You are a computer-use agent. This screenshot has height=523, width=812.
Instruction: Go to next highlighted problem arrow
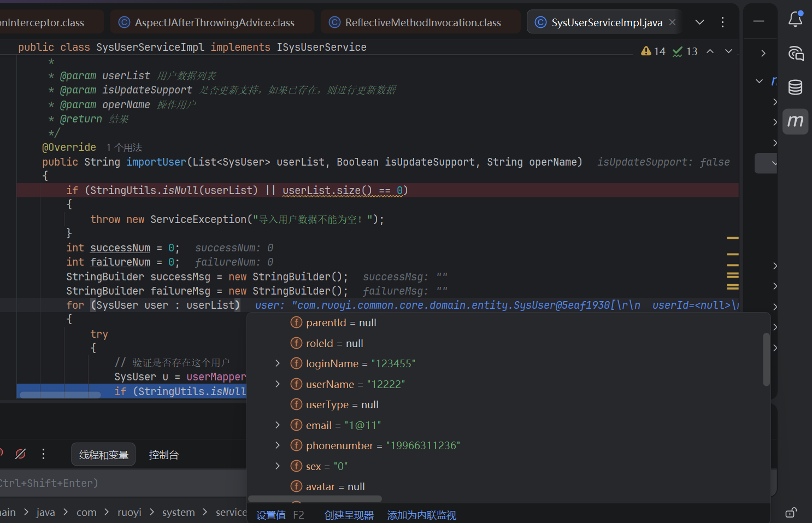pyautogui.click(x=728, y=51)
